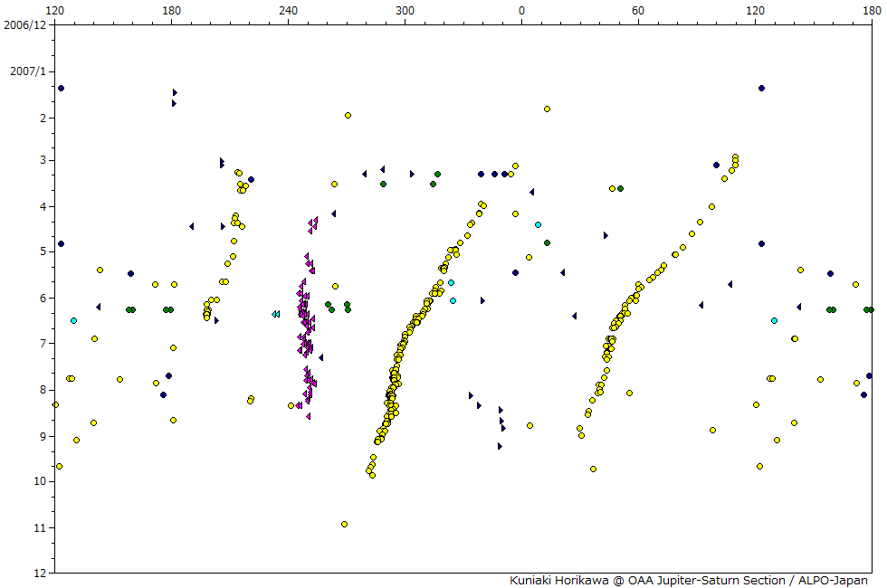Select month label '10' on the vertical axis

tap(40, 481)
